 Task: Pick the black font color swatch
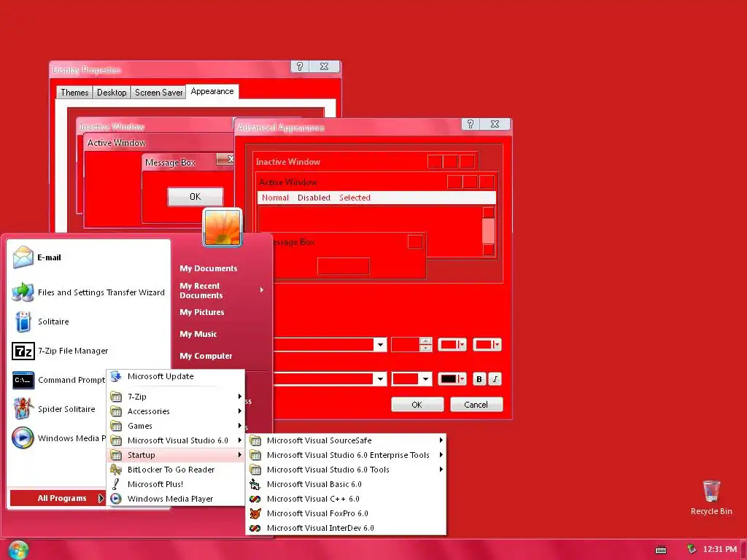coord(452,379)
